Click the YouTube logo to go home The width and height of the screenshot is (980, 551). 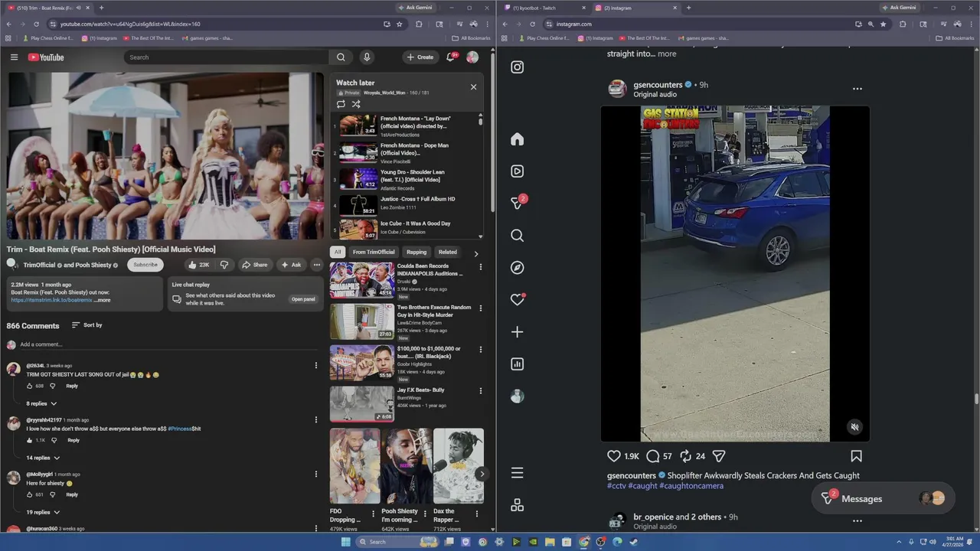(46, 57)
